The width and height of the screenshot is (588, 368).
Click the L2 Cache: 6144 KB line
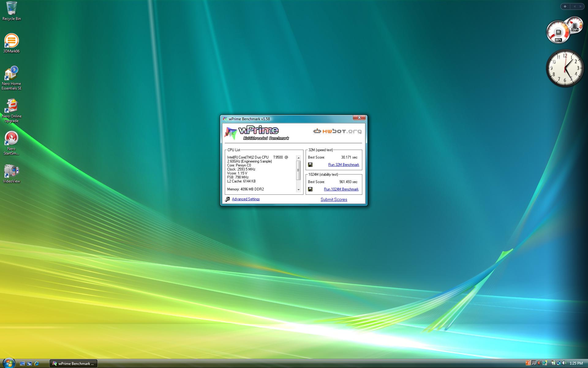pos(241,181)
